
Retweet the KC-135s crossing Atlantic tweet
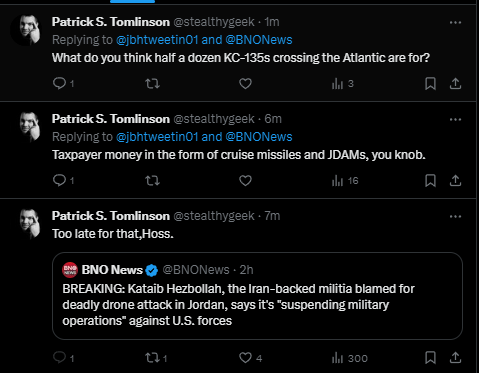coord(152,83)
